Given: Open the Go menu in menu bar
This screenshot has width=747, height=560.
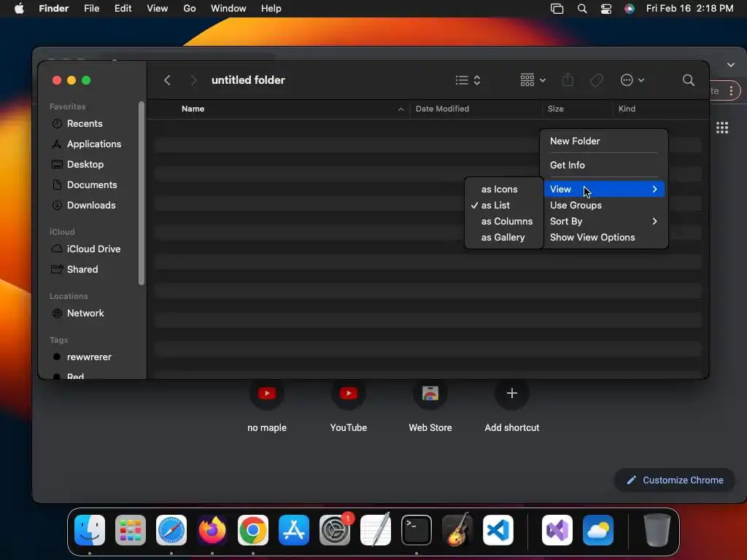Looking at the screenshot, I should [x=189, y=9].
